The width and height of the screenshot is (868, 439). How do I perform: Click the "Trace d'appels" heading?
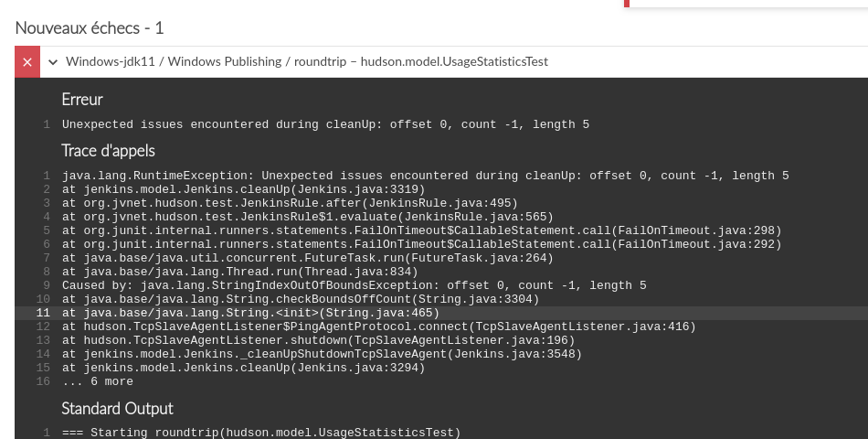pos(108,150)
